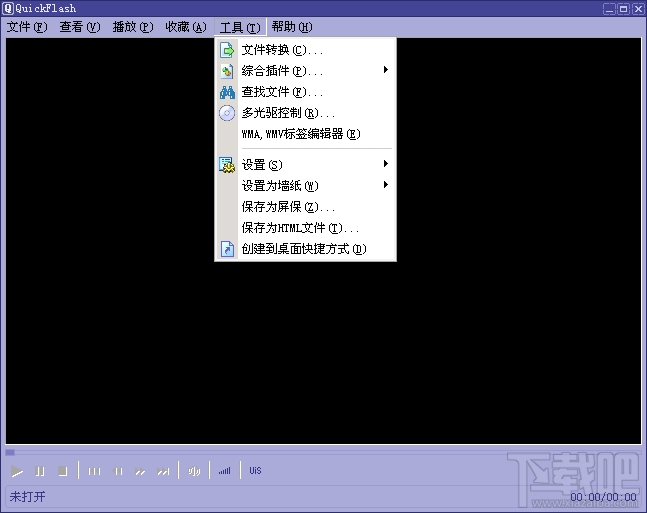Click the fast-forward icon in the control bar
This screenshot has height=513, width=647.
[x=140, y=471]
